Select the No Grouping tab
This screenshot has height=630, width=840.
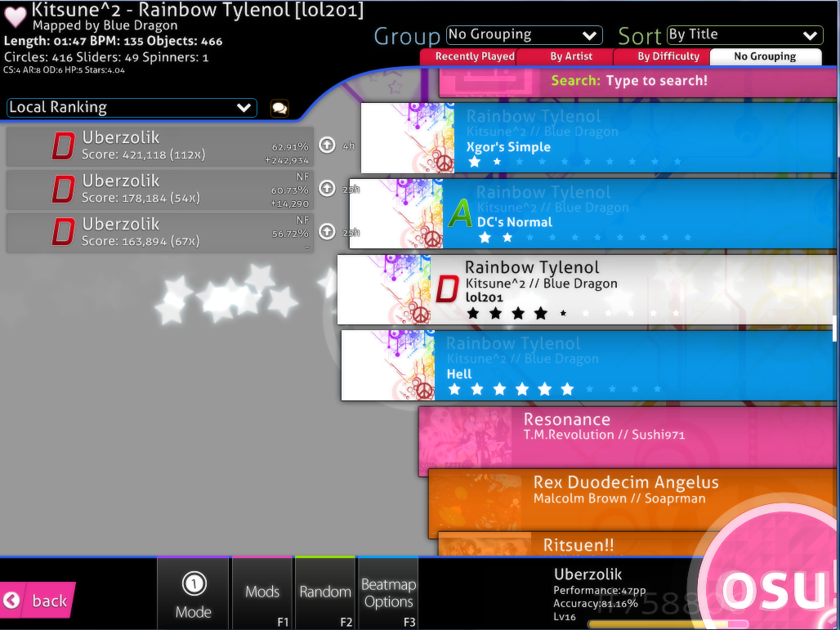(766, 56)
